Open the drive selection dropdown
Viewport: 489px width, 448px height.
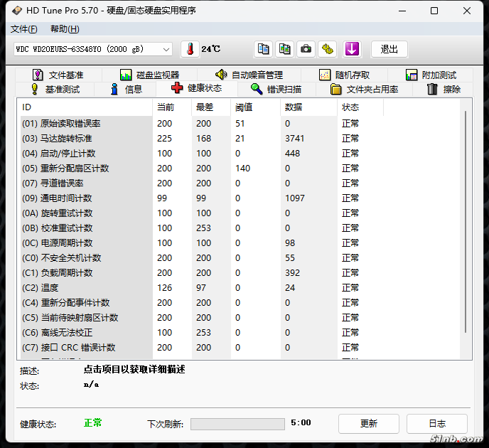coord(93,49)
